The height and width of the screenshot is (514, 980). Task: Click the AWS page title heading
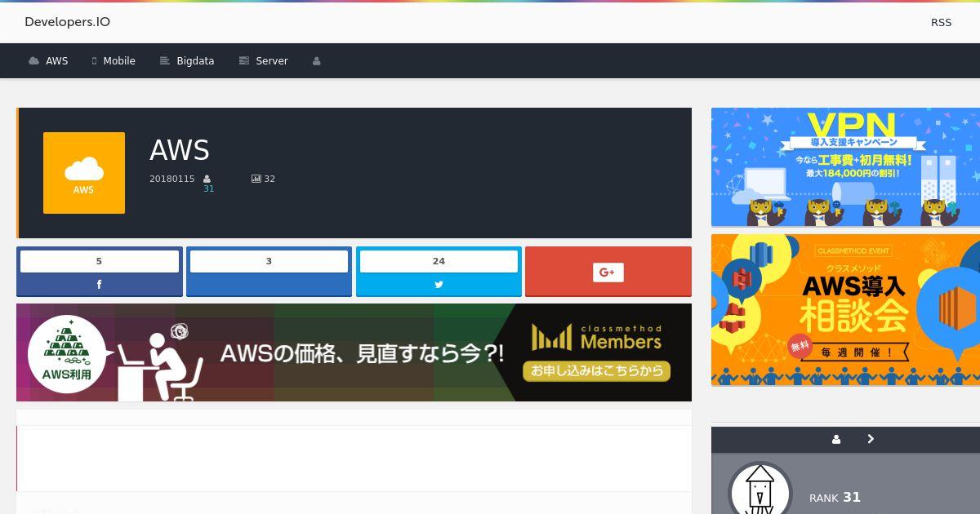pyautogui.click(x=180, y=150)
